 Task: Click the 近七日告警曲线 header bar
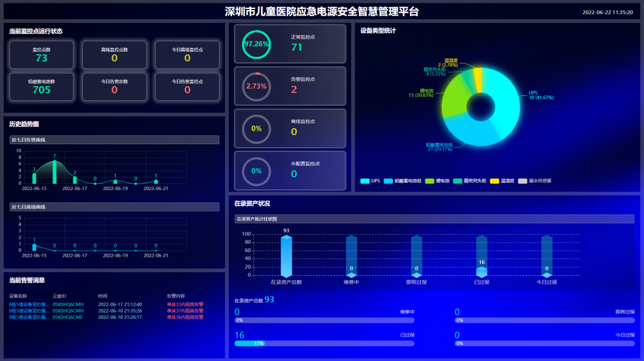click(x=114, y=140)
